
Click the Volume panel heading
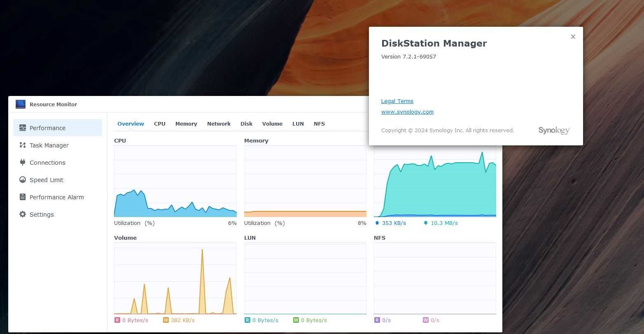(x=125, y=238)
